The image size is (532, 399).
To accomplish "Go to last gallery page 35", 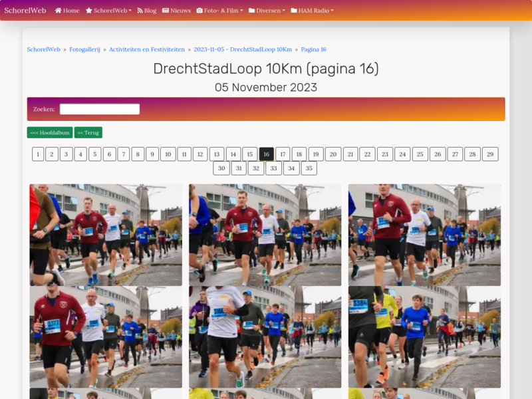I will 309,168.
